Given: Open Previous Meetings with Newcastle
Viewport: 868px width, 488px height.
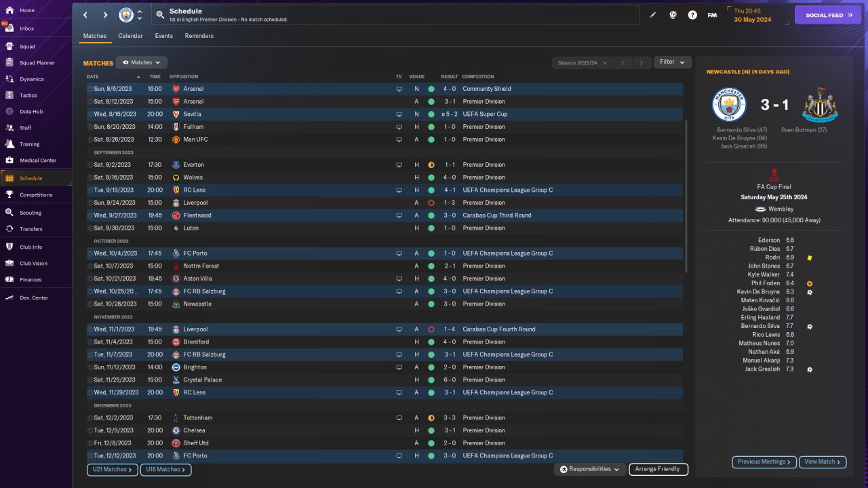Looking at the screenshot, I should coord(764,462).
